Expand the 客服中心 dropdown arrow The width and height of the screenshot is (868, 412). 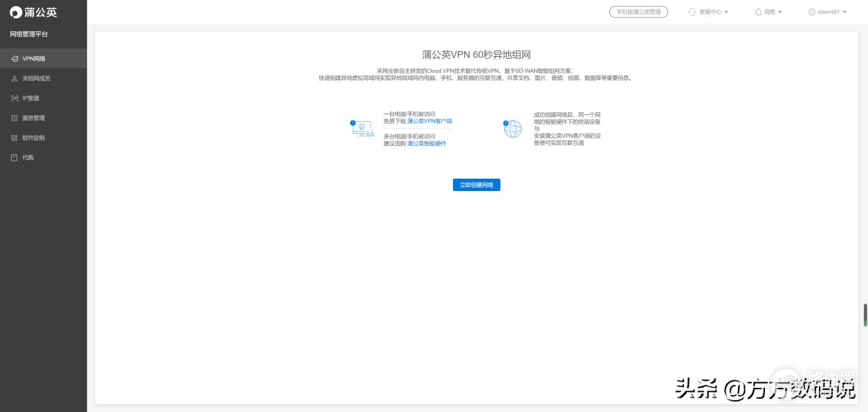726,12
